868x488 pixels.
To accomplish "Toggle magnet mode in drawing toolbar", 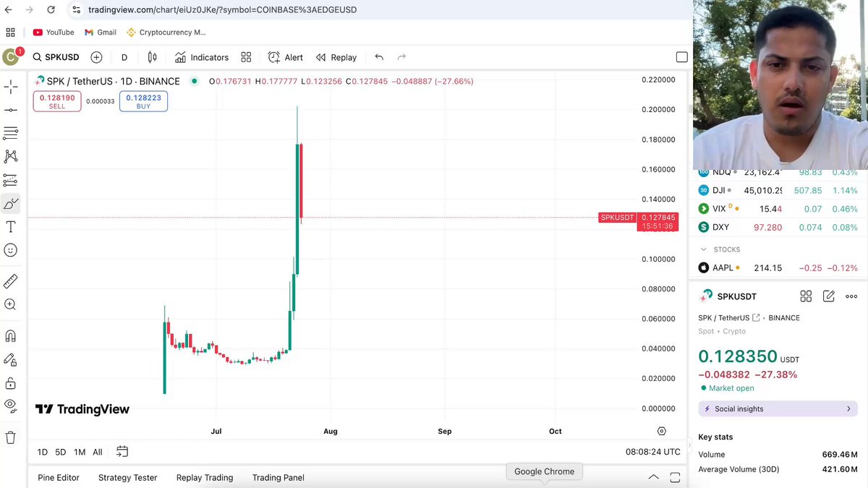I will (11, 336).
